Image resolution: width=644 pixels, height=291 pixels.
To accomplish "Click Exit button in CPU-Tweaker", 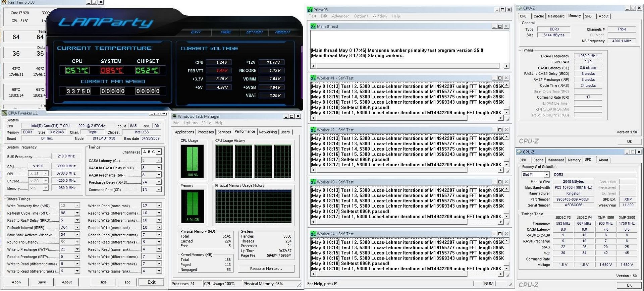I will click(x=151, y=282).
